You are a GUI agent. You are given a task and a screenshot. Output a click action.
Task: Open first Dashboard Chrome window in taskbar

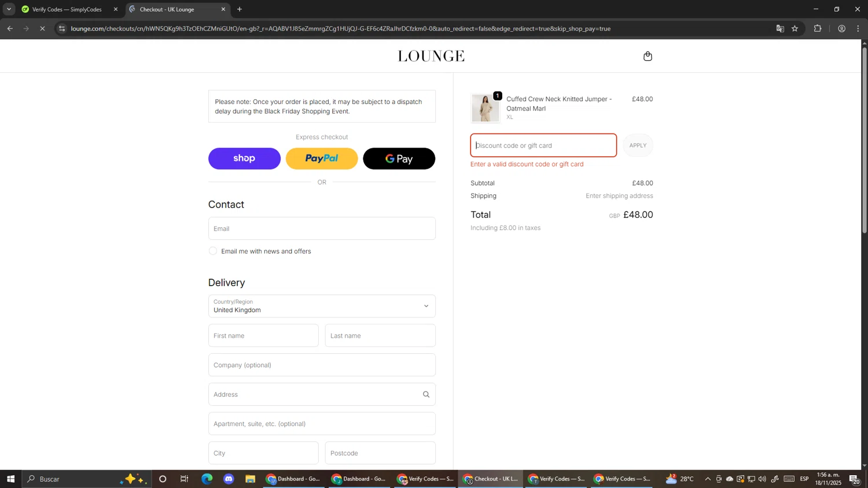tap(293, 479)
